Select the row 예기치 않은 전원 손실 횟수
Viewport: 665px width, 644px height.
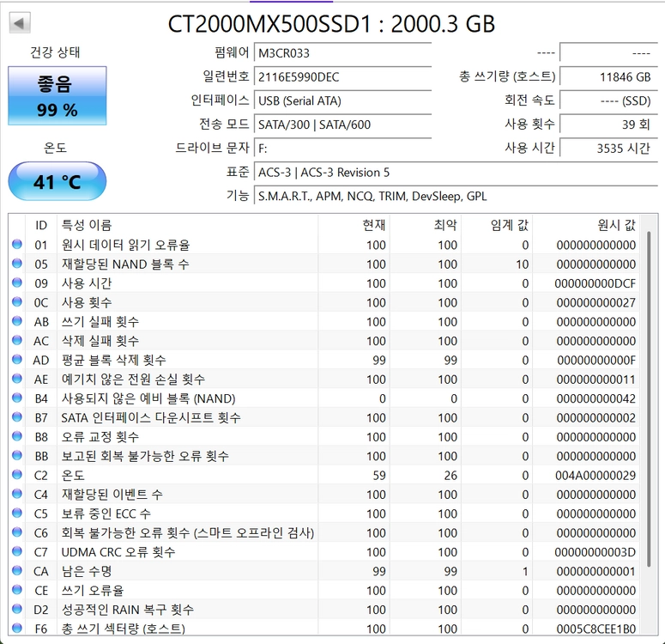[324, 379]
